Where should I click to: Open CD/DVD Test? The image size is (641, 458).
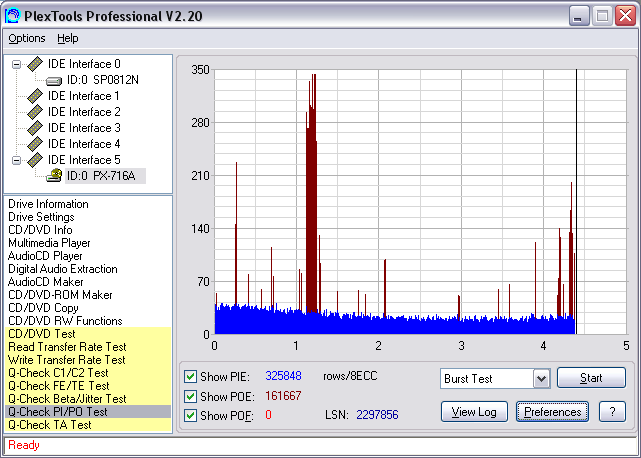point(42,334)
